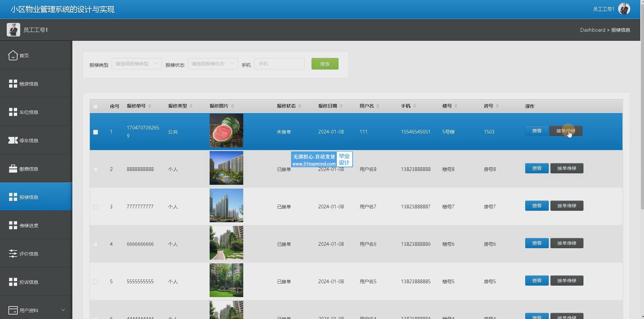Click the 车位信息 grid icon

[13, 112]
